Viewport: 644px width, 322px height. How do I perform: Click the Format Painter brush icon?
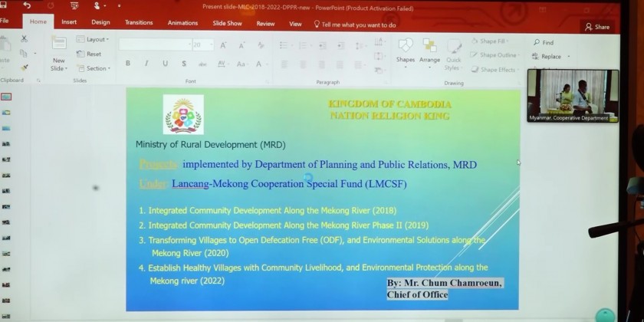coord(24,67)
